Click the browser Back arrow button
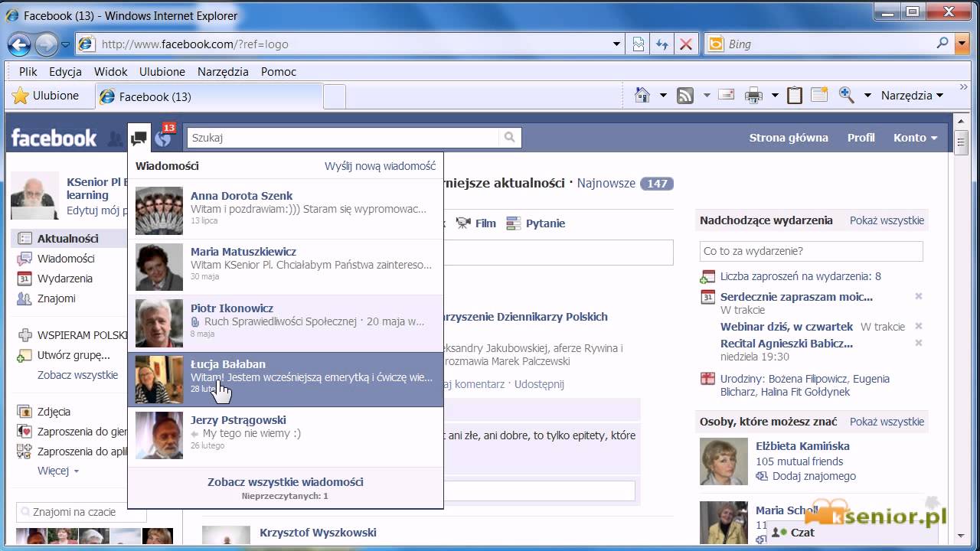This screenshot has height=551, width=980. tap(19, 44)
